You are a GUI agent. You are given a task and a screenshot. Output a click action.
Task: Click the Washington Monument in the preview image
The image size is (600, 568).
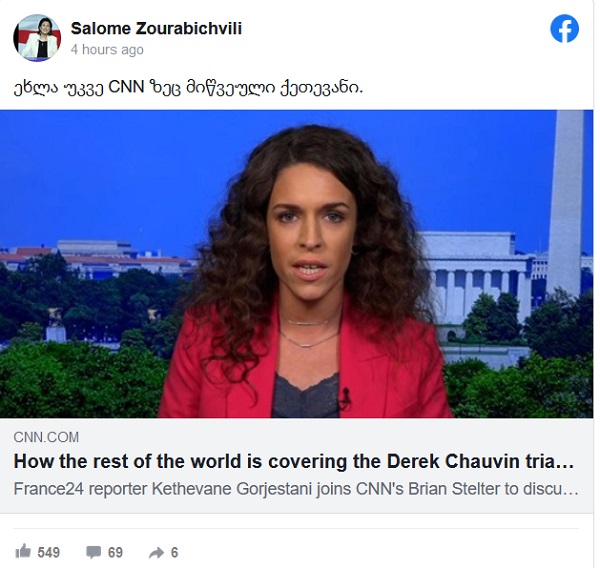tap(565, 203)
